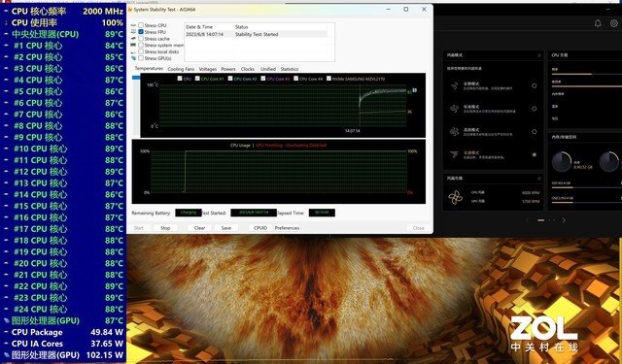622x364 pixels.
Task: Click the CPU usage bar in the control center
Action: [x=587, y=86]
